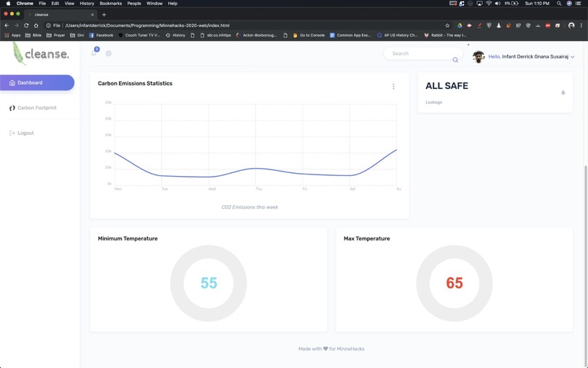Open the Common App Essay bookmark
This screenshot has height=368, width=588.
pos(350,35)
